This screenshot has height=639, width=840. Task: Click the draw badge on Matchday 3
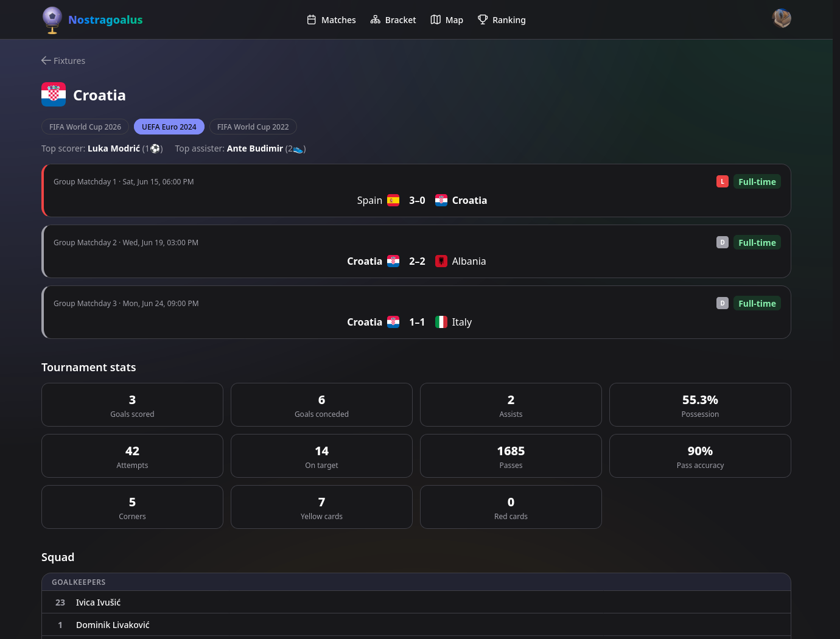pyautogui.click(x=723, y=303)
